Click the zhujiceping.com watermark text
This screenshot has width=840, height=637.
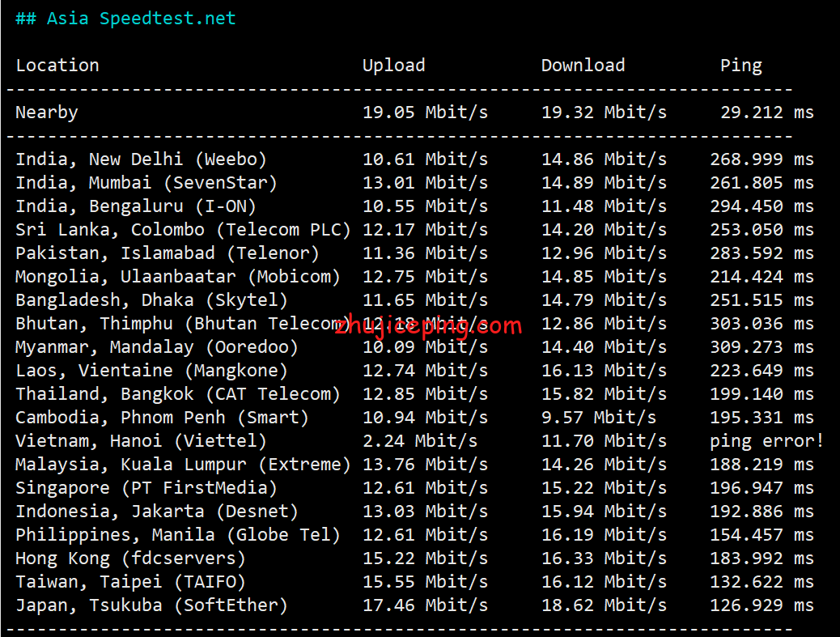pos(430,326)
